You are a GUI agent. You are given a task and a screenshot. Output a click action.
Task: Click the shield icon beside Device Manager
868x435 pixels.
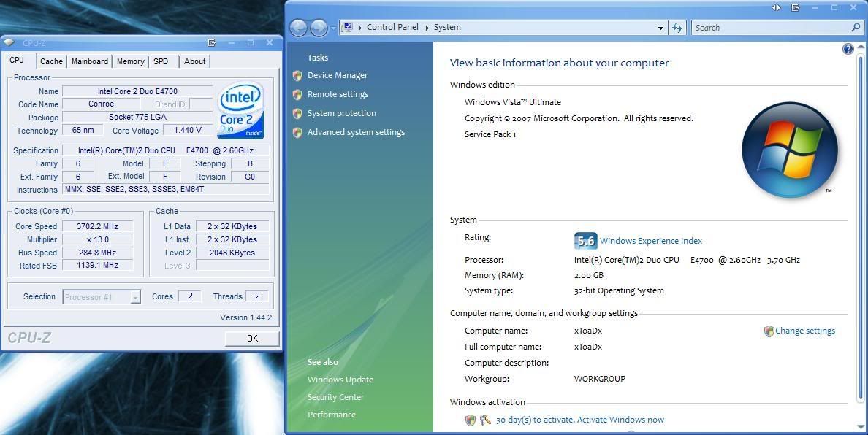click(x=297, y=75)
